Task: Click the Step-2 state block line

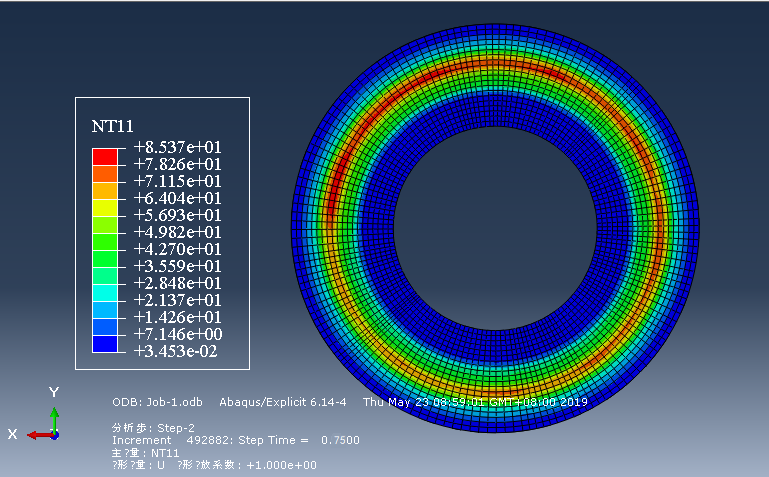Action: pos(153,427)
